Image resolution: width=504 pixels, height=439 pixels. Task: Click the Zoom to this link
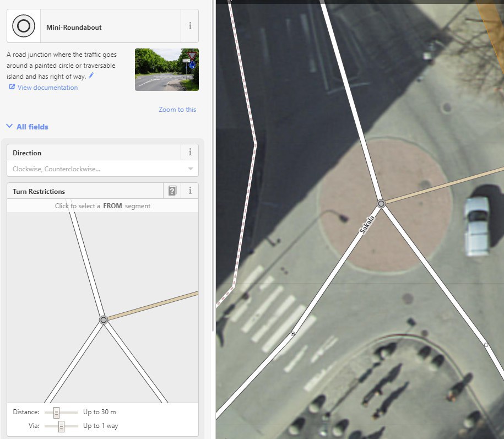177,110
